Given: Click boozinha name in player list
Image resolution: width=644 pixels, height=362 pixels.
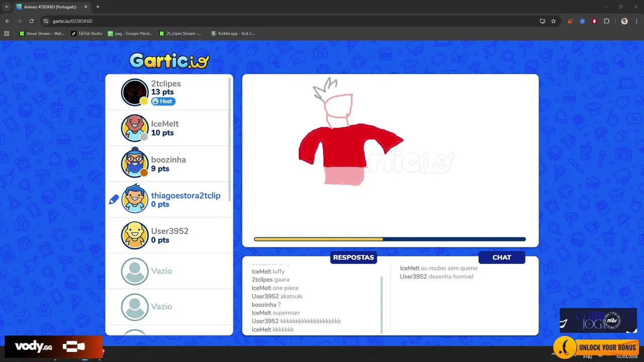Looking at the screenshot, I should point(169,159).
